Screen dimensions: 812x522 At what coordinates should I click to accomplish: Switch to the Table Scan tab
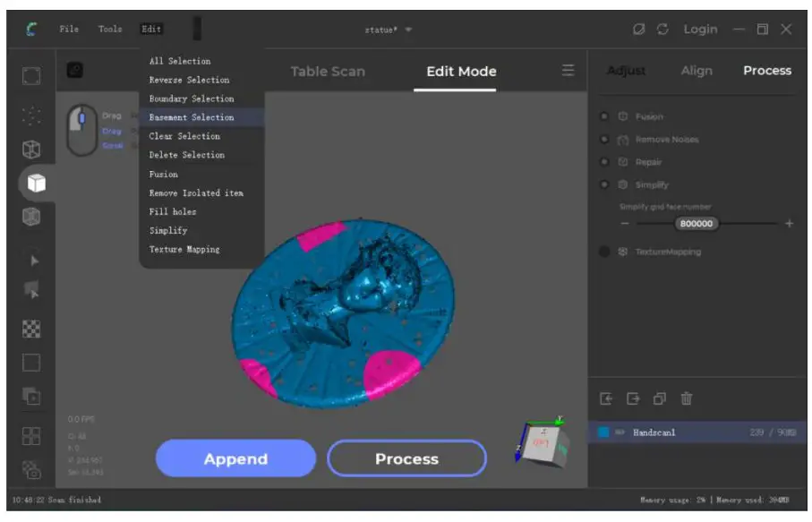point(328,72)
